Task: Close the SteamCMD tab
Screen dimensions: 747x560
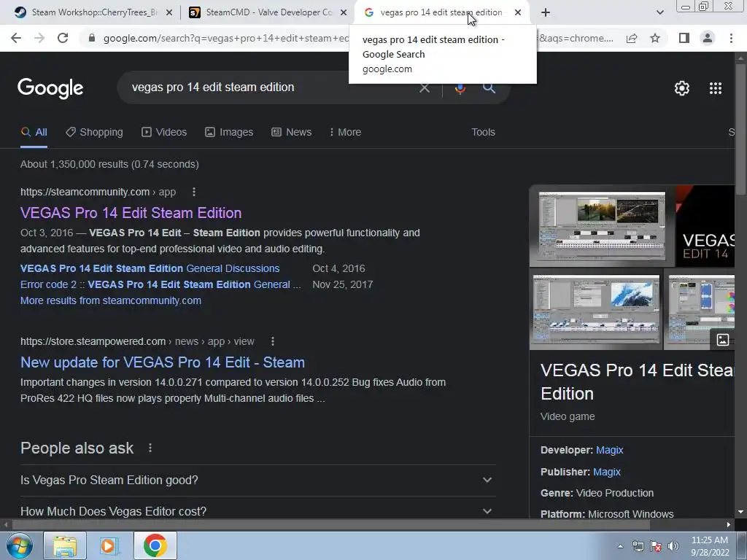Action: (344, 12)
